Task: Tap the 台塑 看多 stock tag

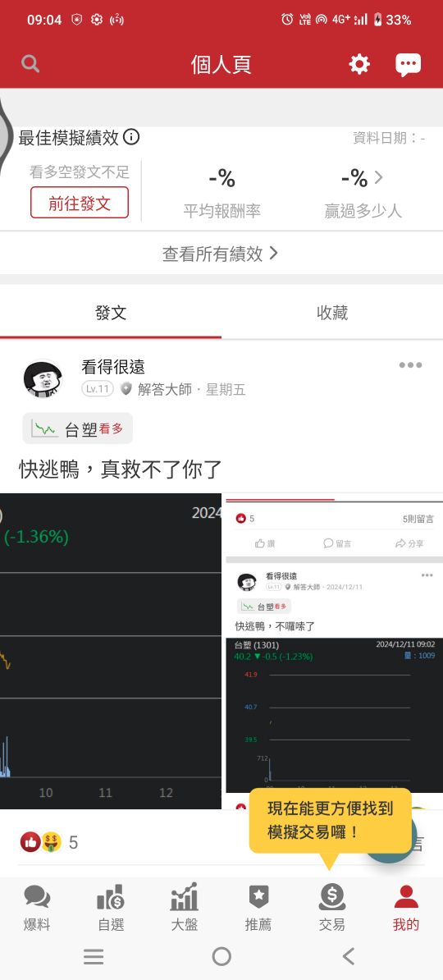Action: point(77,428)
